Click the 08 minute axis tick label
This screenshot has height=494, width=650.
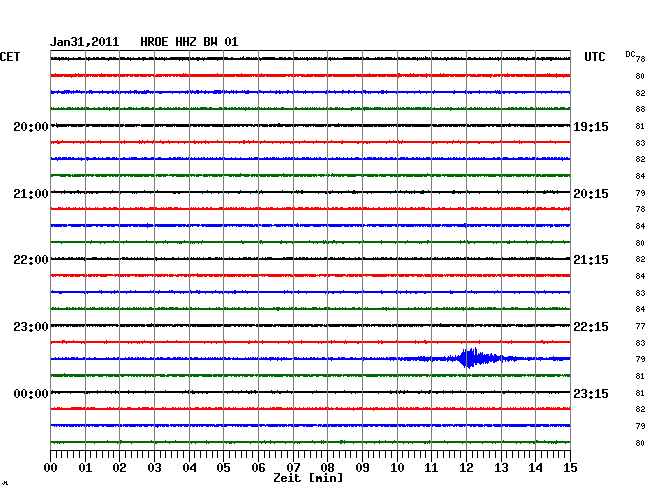click(x=327, y=467)
